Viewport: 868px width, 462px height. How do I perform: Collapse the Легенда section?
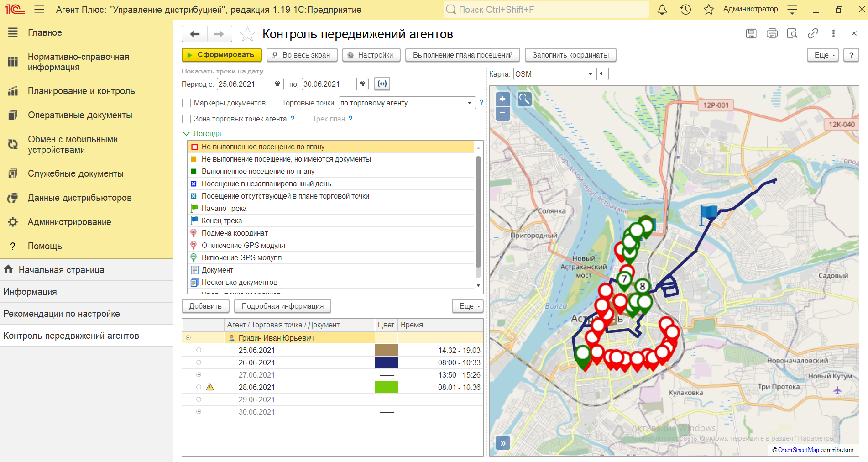[186, 134]
